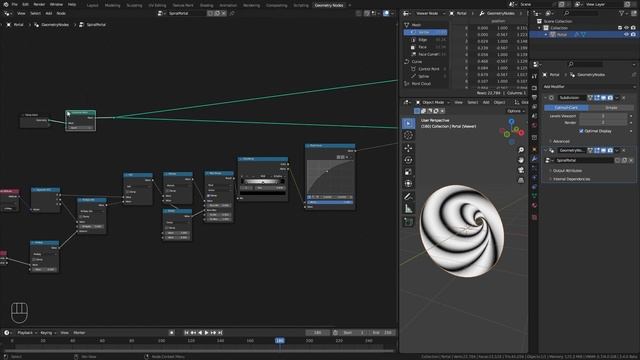Open the Tool properties tab icon
Viewport: 640px width, 360px height.
[x=534, y=76]
